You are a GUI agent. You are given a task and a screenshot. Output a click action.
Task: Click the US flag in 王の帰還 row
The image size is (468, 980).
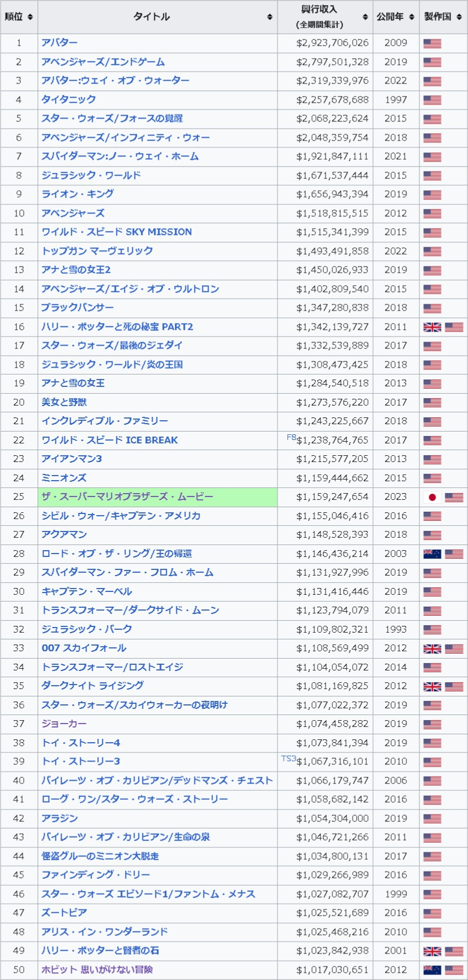[454, 554]
